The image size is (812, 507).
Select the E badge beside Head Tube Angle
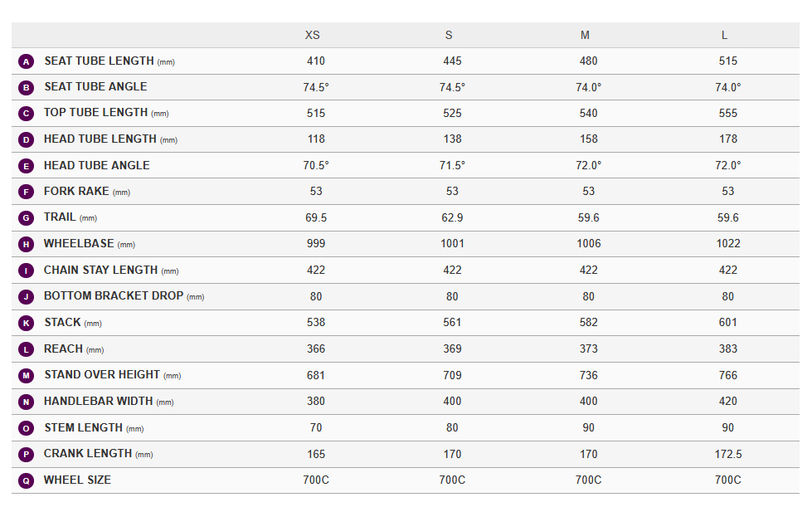click(27, 166)
